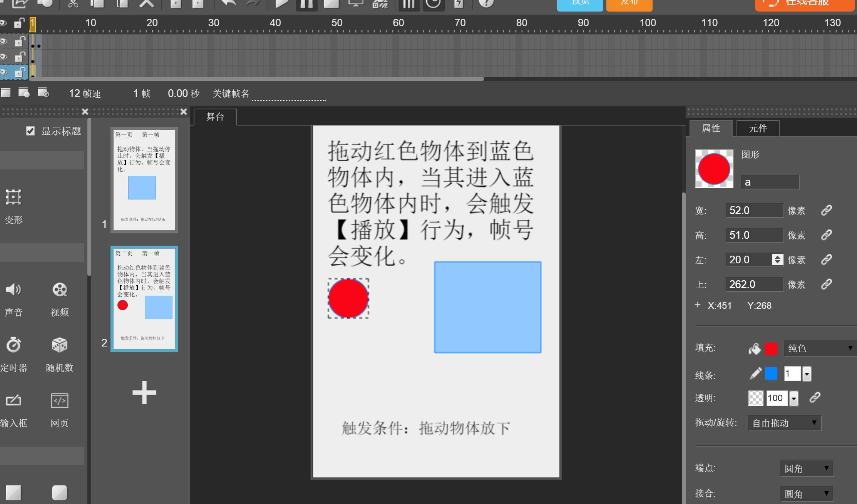Close the pages panel with X
The height and width of the screenshot is (504, 857).
click(184, 112)
